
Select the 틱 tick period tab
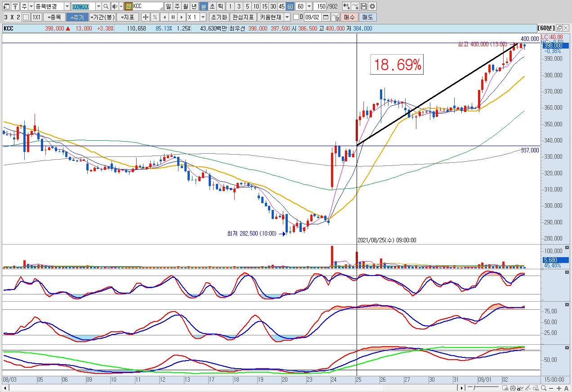coord(220,6)
